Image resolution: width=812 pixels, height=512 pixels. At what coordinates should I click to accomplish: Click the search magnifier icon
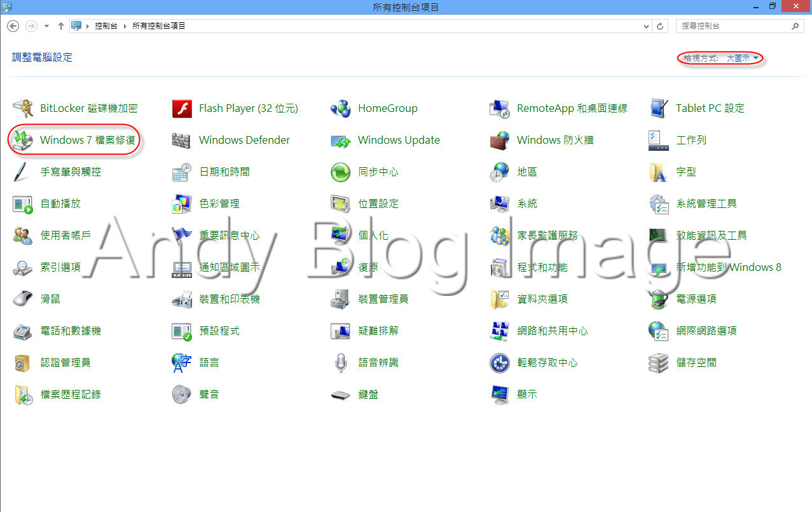coord(795,26)
